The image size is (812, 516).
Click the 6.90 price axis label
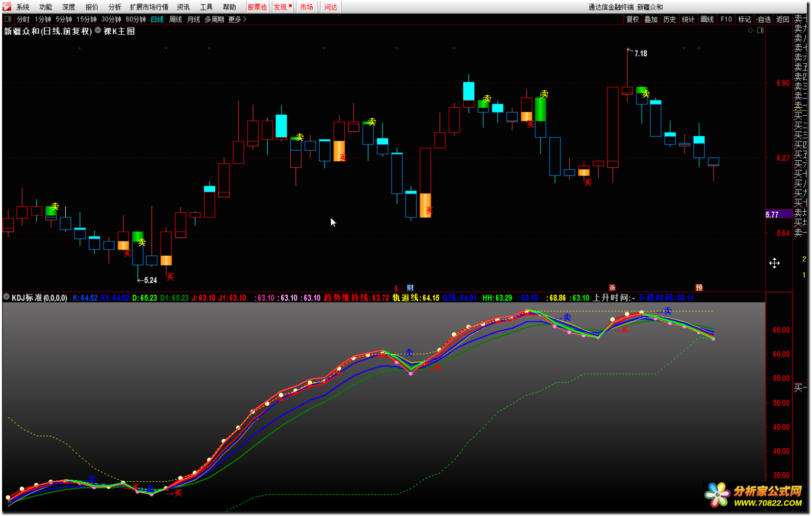tap(783, 83)
